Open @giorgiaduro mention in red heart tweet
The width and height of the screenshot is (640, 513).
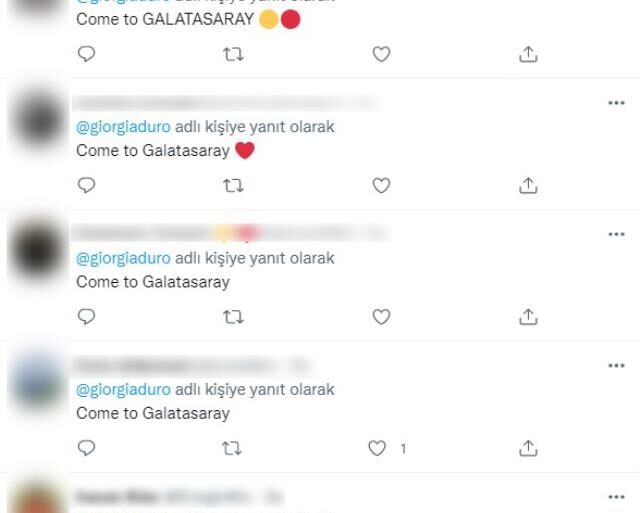tap(123, 127)
